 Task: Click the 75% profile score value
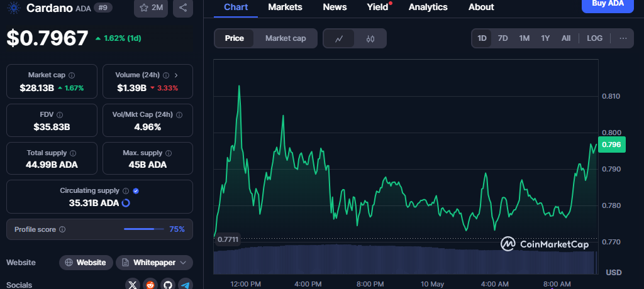point(177,229)
